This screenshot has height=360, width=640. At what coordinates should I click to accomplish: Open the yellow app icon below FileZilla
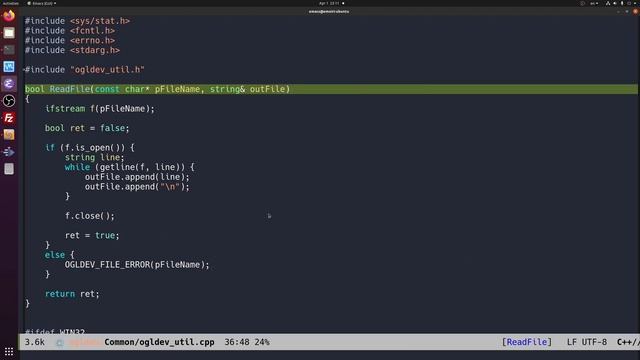(9, 135)
